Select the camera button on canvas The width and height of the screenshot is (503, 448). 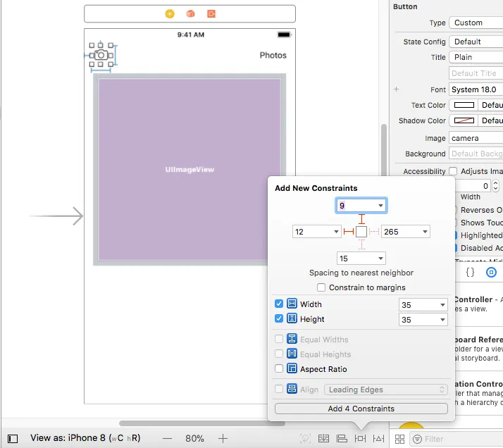[x=101, y=55]
